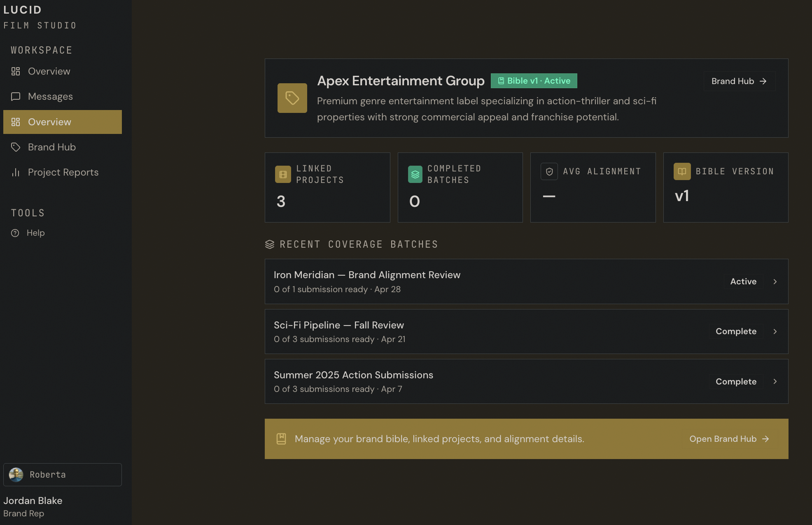Open Project Reports in the sidebar
812x525 pixels.
pos(63,172)
